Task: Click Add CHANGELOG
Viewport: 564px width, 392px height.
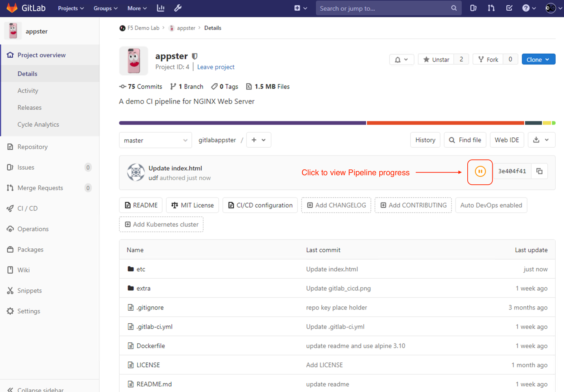Action: coord(336,205)
